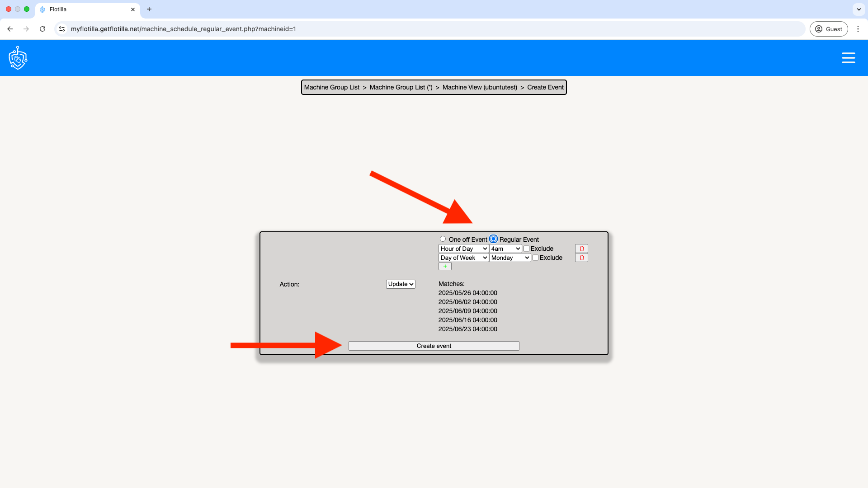Screen dimensions: 868x488
Task: Open the Update action dropdown
Action: pyautogui.click(x=401, y=284)
